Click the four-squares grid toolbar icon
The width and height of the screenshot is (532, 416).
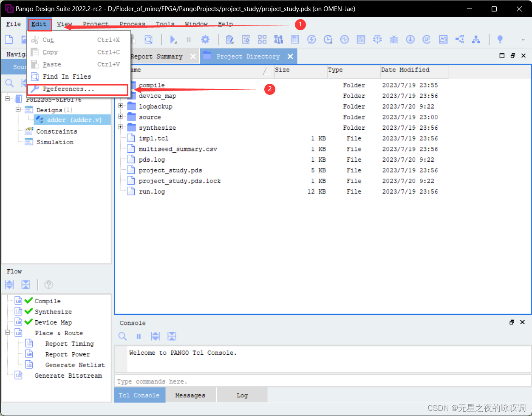pyautogui.click(x=262, y=40)
